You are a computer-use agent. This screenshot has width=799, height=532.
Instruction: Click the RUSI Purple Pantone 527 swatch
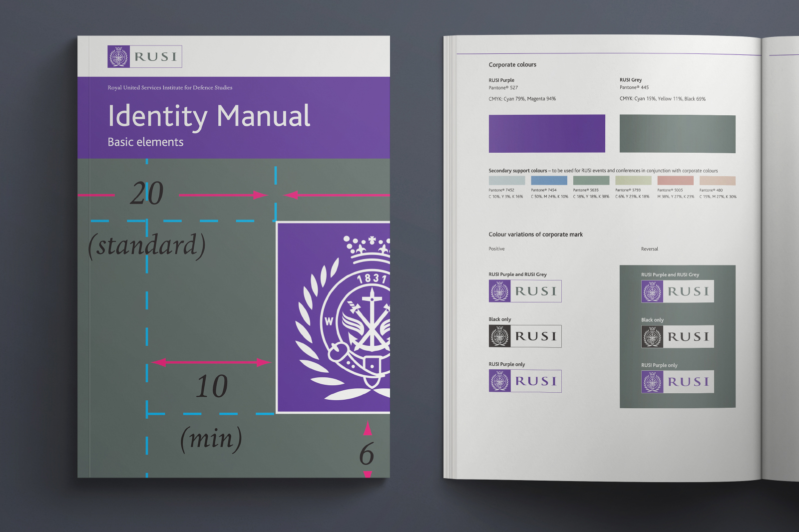547,134
